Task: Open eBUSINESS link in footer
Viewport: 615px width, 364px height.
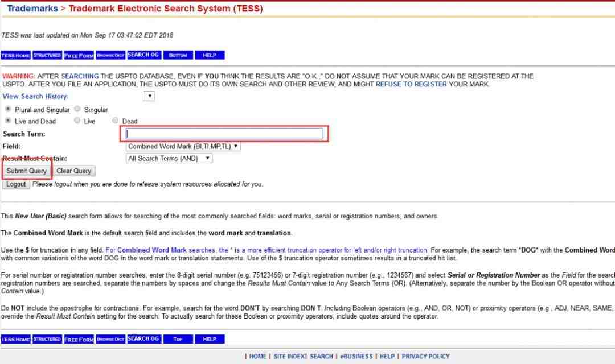Action: [x=356, y=356]
